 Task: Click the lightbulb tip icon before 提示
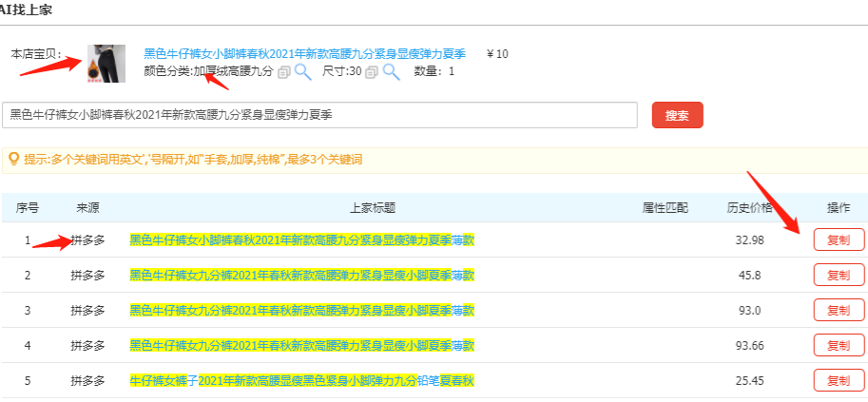pyautogui.click(x=14, y=160)
